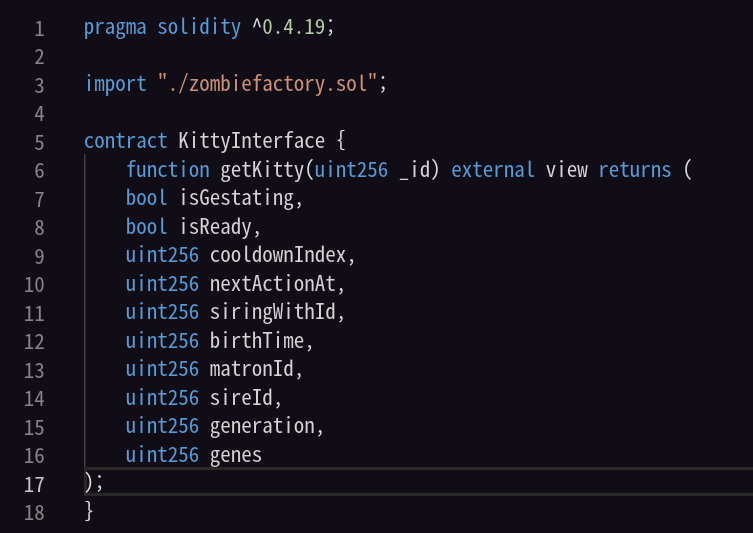Click the opening brace after KittyInterface
Viewport: 753px width, 533px height.
(340, 141)
